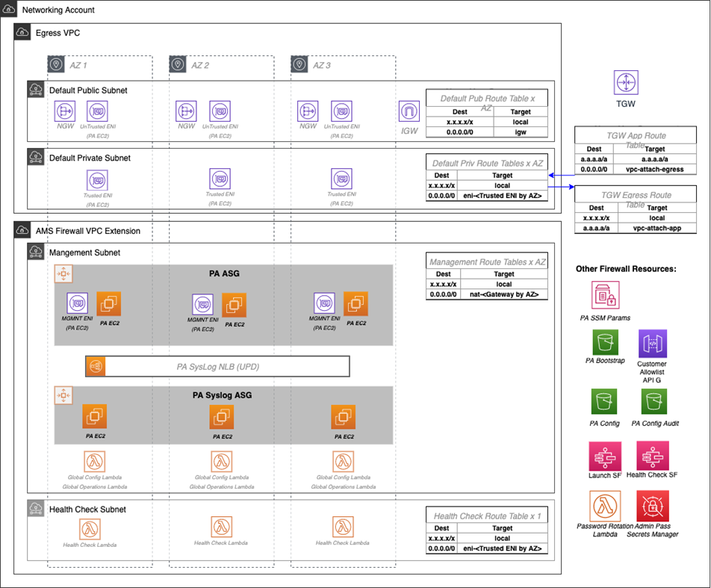Viewport: 711px width, 588px height.
Task: Select the NGW icon in AZ 1
Action: click(65, 111)
